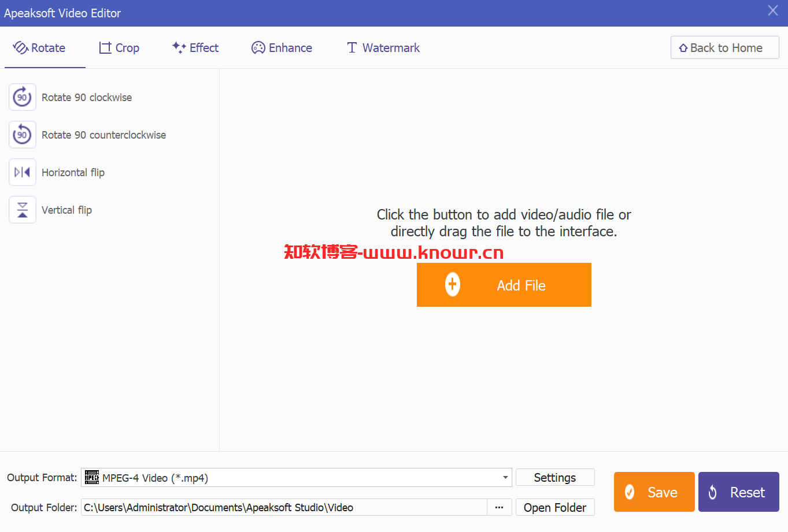Click the Output Folder path field
This screenshot has width=788, height=532.
[284, 507]
